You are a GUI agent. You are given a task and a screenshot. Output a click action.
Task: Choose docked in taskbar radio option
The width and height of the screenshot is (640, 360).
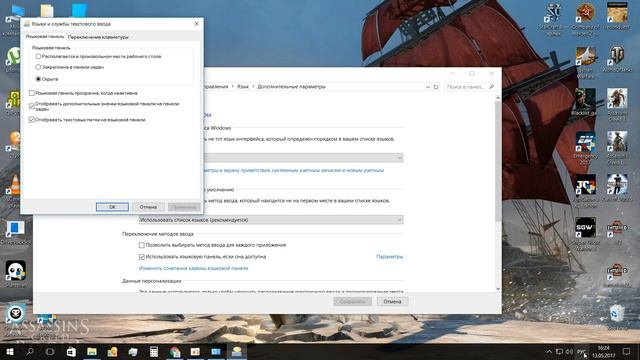coord(38,67)
